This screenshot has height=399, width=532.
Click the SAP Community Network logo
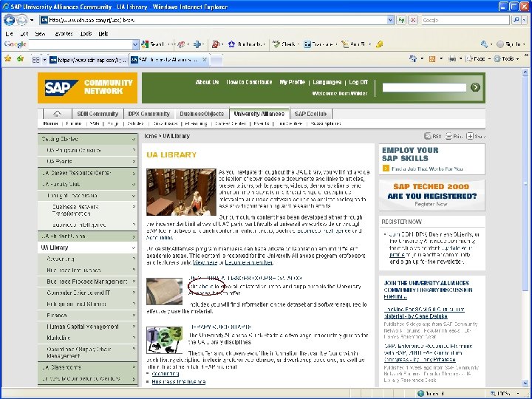tap(87, 87)
